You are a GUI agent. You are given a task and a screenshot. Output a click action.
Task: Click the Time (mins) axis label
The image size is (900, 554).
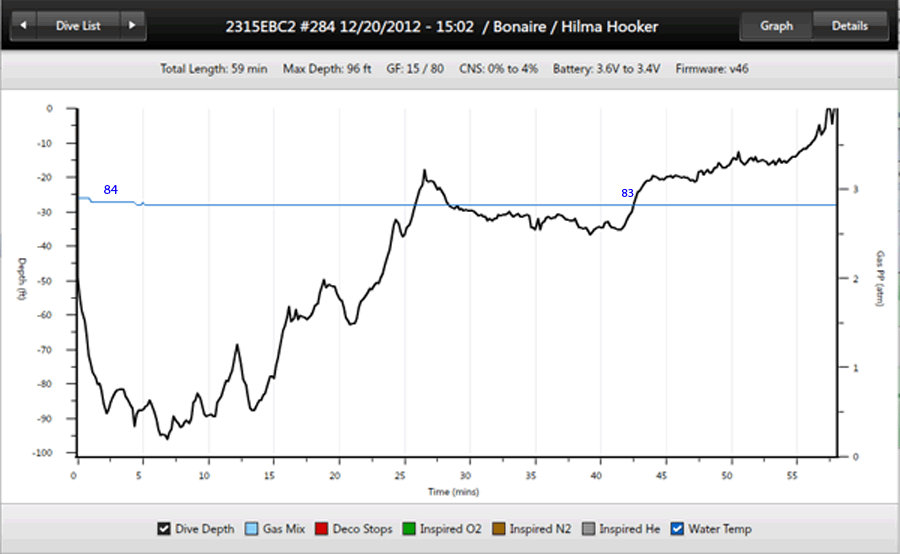pyautogui.click(x=454, y=492)
